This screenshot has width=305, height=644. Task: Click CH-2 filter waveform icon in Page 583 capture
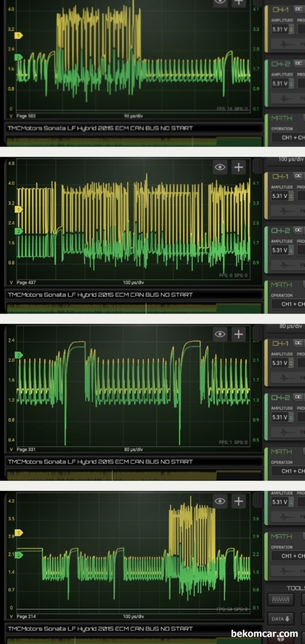[284, 98]
